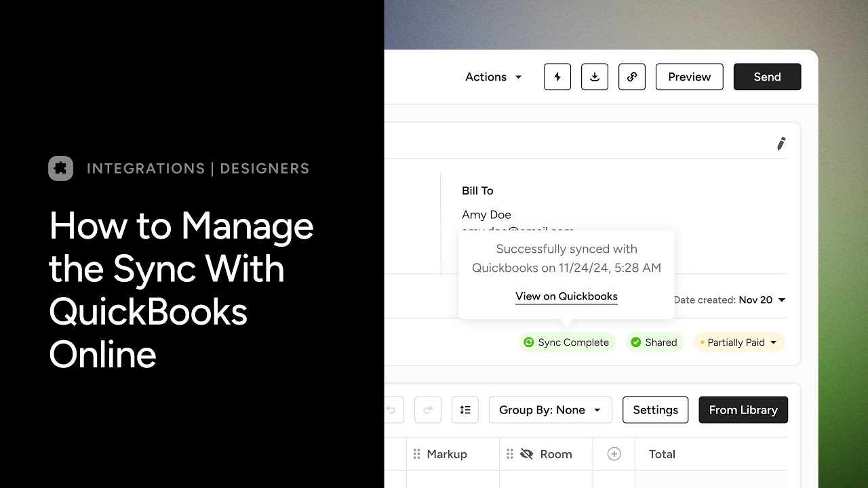Click the Room column drag handle
This screenshot has width=868, height=488.
510,454
